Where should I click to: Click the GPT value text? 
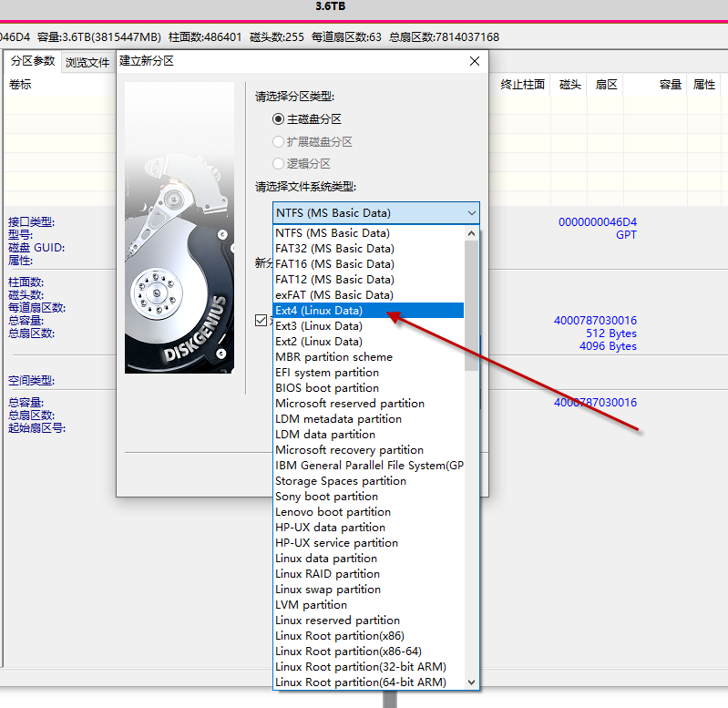point(626,235)
